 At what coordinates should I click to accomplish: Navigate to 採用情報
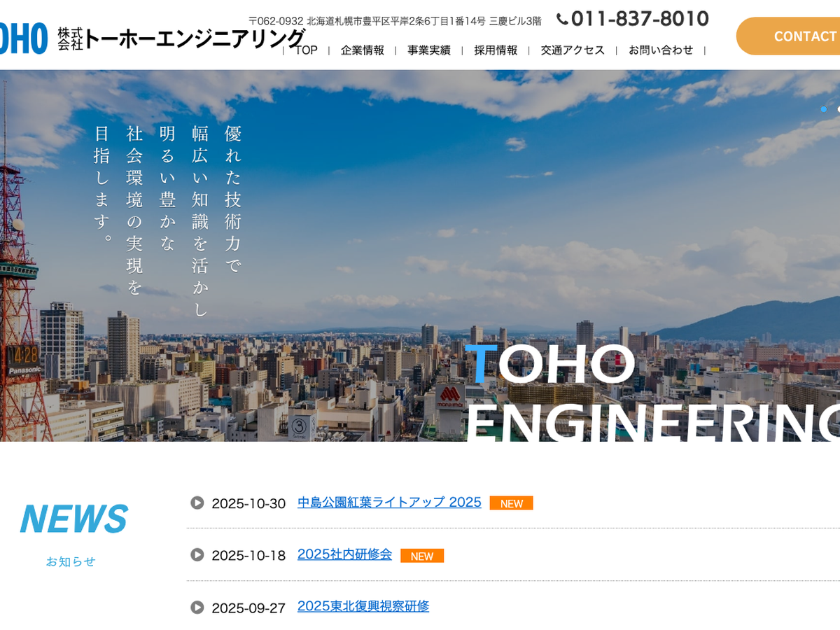(496, 50)
